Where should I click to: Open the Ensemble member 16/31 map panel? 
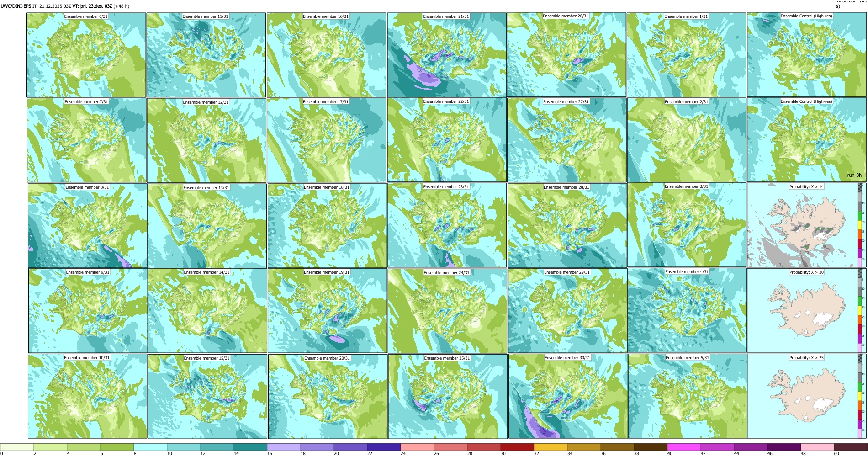tap(326, 54)
